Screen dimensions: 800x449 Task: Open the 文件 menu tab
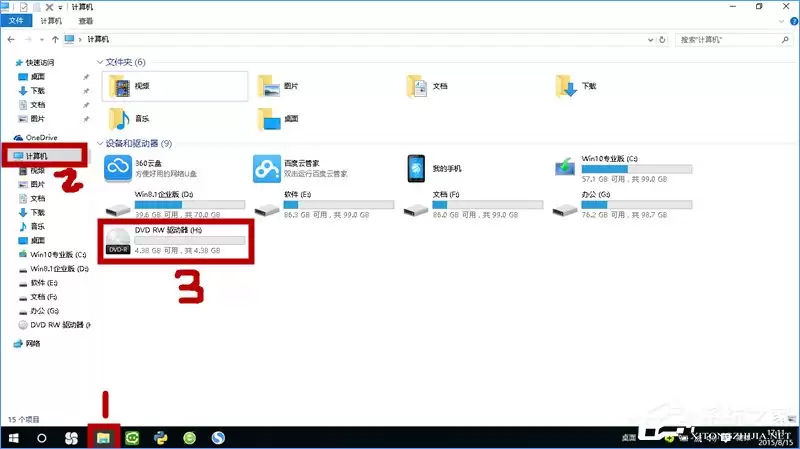(16, 21)
